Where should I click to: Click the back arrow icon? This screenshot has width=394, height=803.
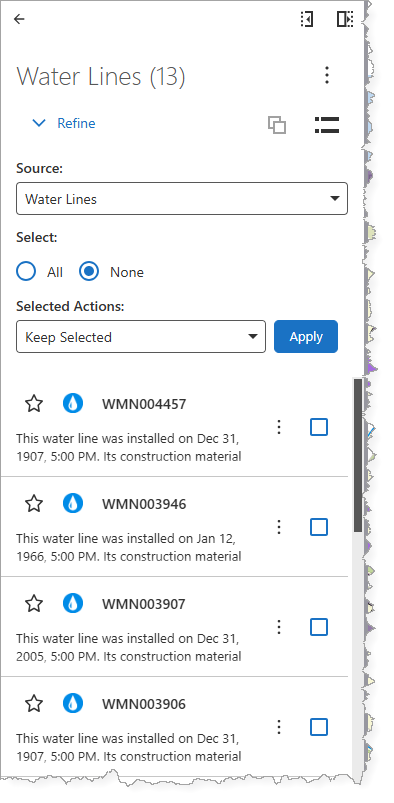click(19, 19)
